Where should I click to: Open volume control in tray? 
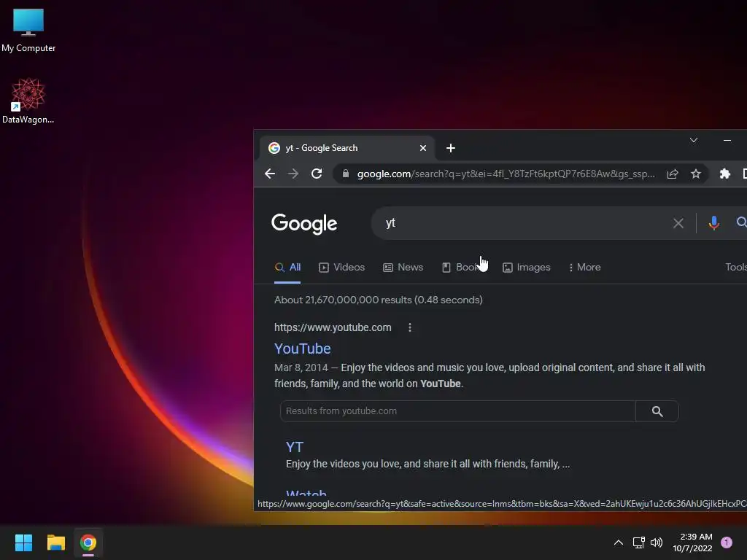coord(657,542)
